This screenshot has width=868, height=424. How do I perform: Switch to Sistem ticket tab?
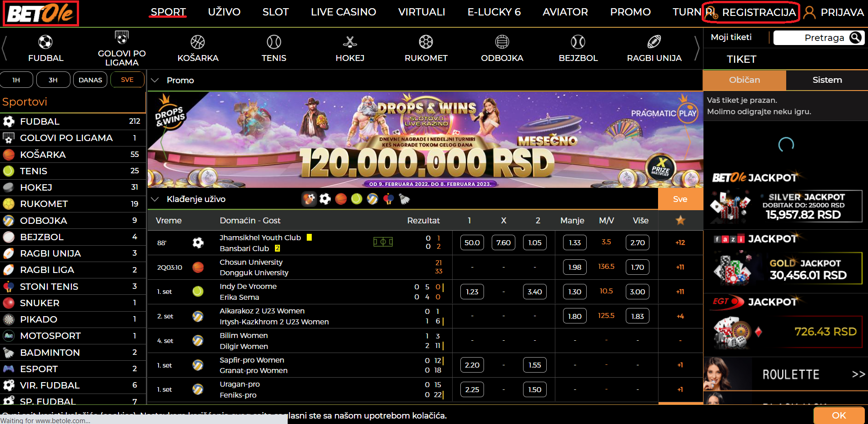827,80
